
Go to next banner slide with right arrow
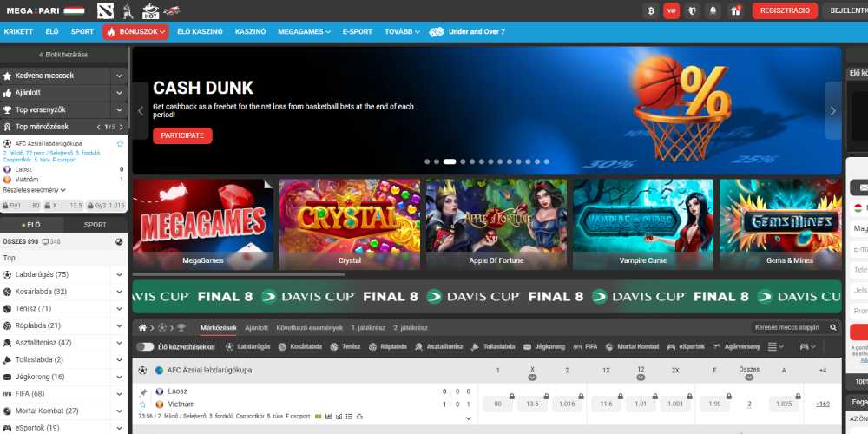(x=832, y=111)
